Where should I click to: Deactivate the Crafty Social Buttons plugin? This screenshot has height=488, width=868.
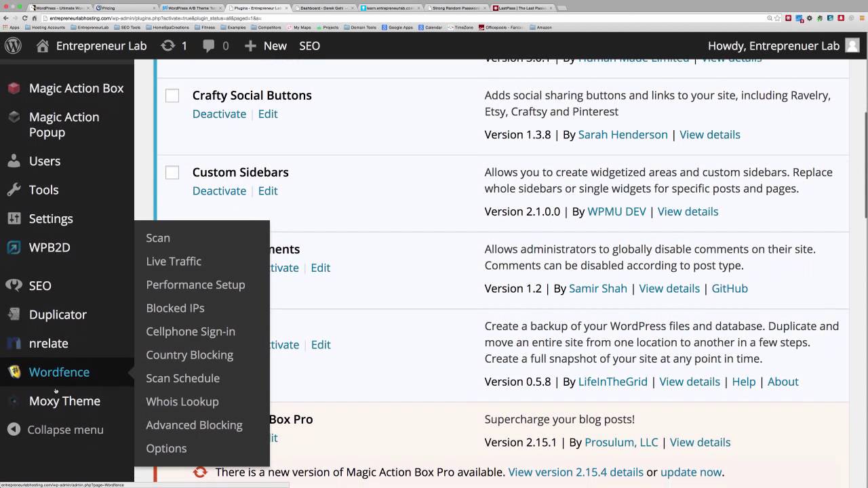[219, 114]
